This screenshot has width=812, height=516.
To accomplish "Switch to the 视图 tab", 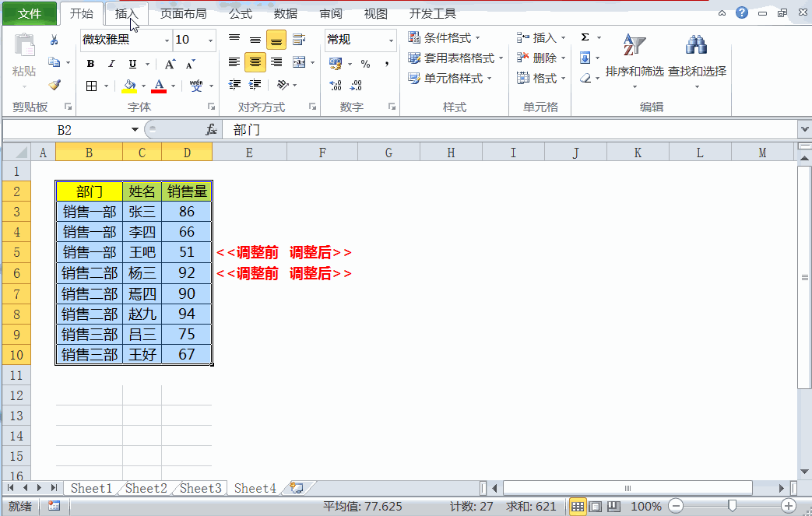I will click(375, 13).
